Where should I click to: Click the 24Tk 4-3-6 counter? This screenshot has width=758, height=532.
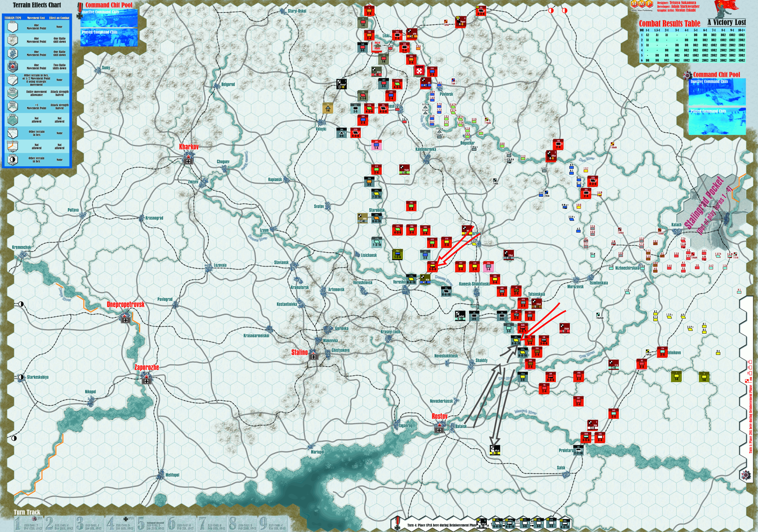397,84
